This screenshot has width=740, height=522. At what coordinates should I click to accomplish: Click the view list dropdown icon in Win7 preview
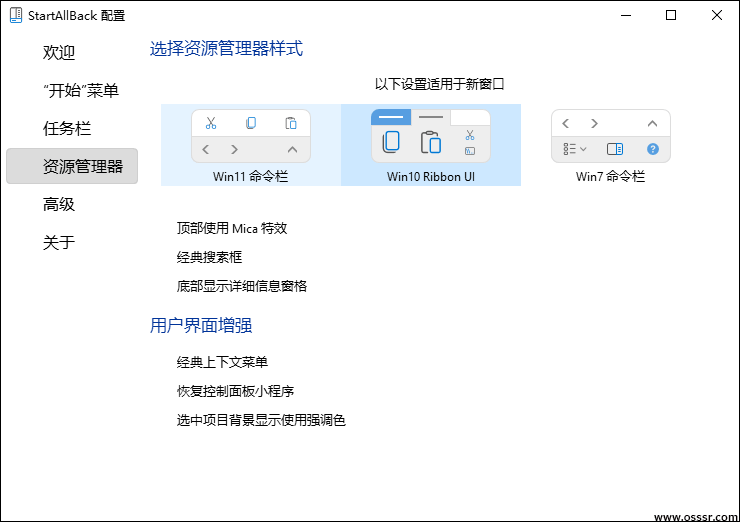coord(574,149)
